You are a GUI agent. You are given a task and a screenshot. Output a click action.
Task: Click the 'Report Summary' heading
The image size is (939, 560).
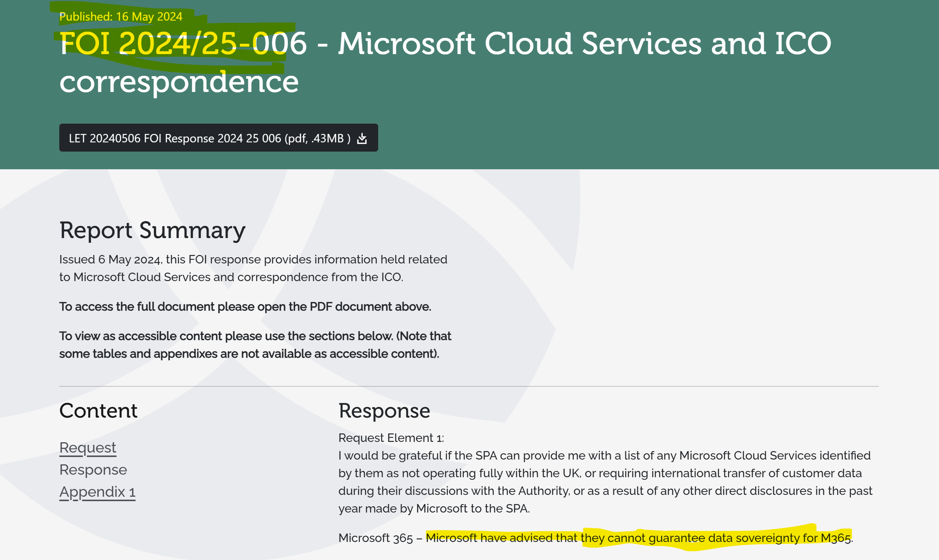coord(152,230)
